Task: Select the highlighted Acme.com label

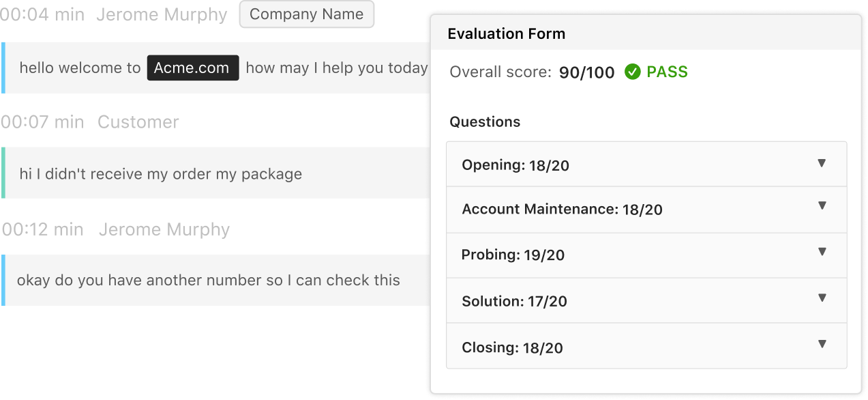Action: [x=193, y=68]
